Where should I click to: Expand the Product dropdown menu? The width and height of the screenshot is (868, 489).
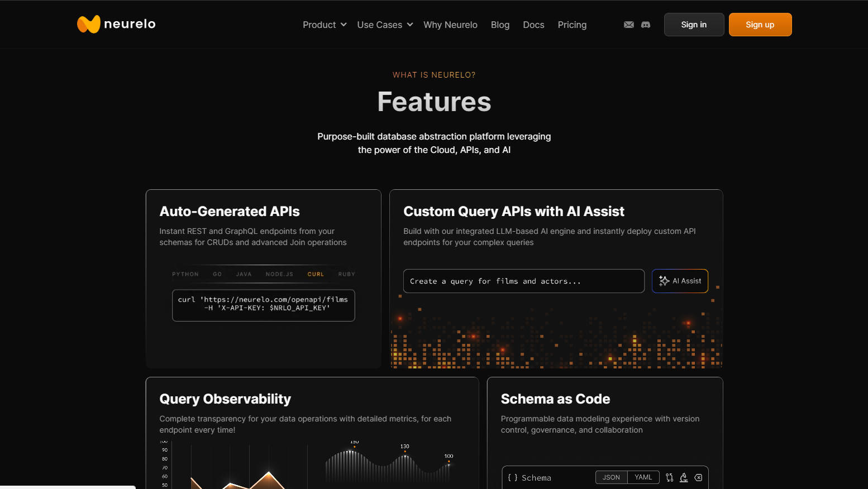325,25
